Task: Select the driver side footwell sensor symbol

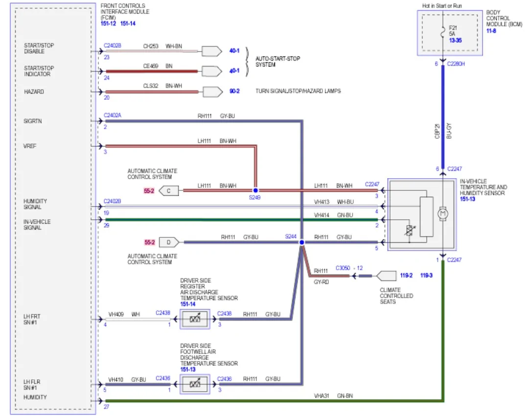Action: [195, 384]
